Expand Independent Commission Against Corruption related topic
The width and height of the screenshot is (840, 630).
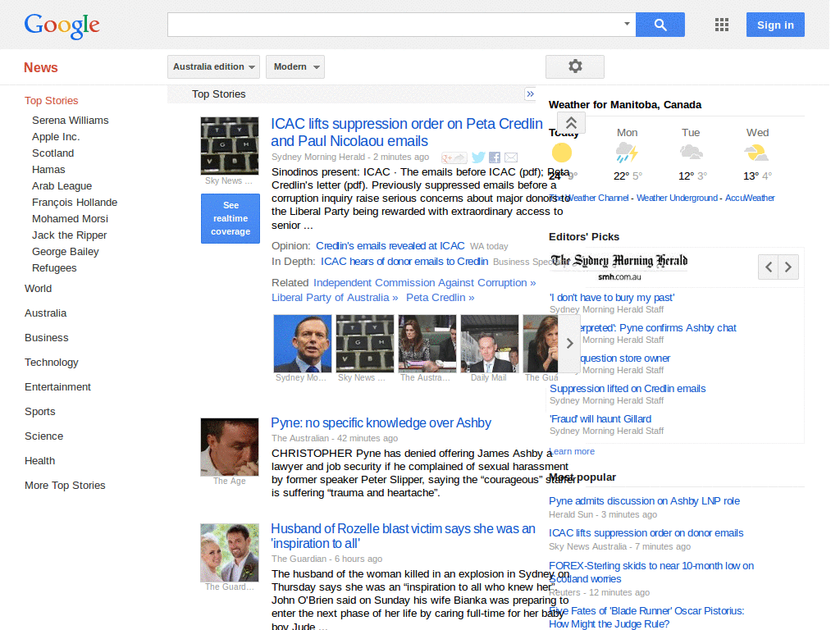pyautogui.click(x=424, y=283)
